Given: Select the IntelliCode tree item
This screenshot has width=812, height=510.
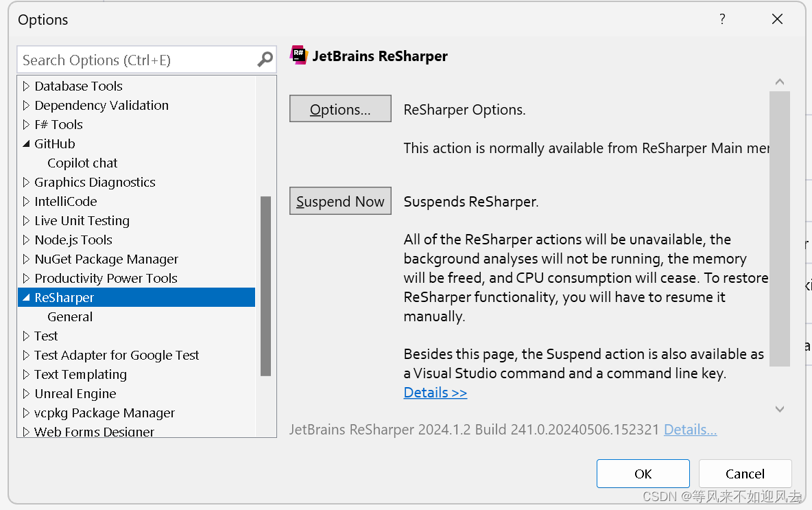Looking at the screenshot, I should (66, 201).
